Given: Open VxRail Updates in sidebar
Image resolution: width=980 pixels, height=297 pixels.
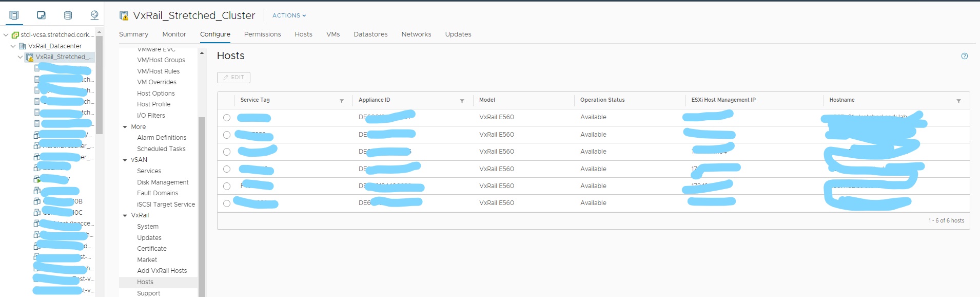Looking at the screenshot, I should [149, 238].
